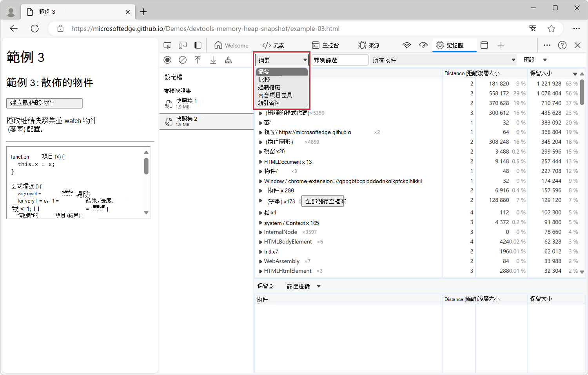Click the inspect element tool icon
The image size is (588, 375).
pyautogui.click(x=167, y=45)
